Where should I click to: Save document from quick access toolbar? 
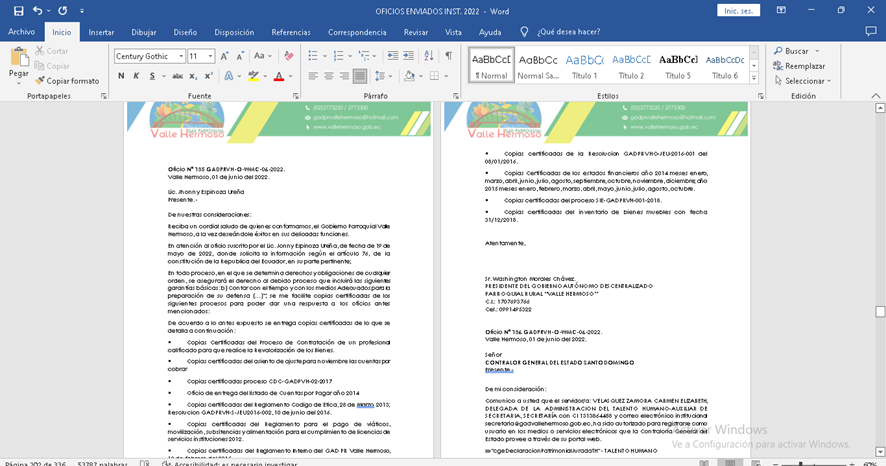[x=15, y=10]
